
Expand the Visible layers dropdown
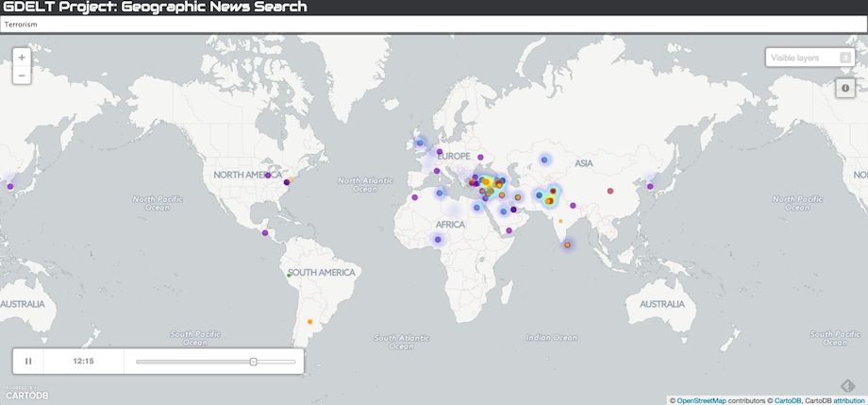point(810,58)
